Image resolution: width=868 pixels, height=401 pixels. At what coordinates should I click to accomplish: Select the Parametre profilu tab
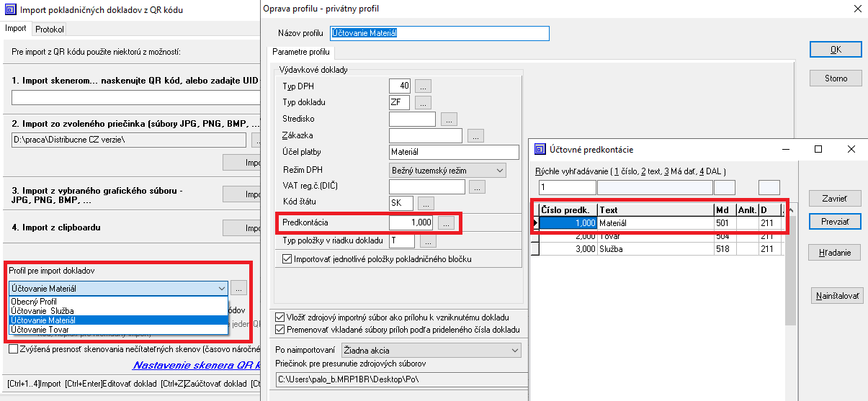pyautogui.click(x=301, y=53)
